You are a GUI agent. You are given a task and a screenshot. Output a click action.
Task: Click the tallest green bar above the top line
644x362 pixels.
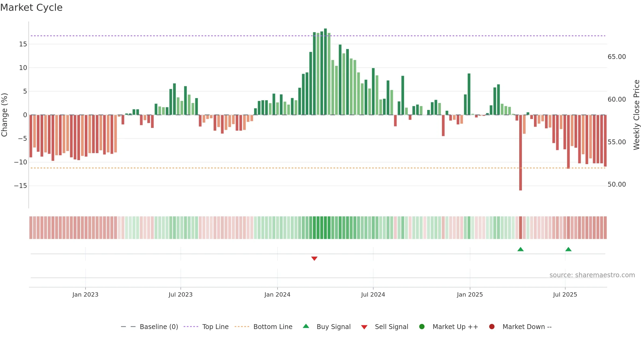pyautogui.click(x=325, y=72)
